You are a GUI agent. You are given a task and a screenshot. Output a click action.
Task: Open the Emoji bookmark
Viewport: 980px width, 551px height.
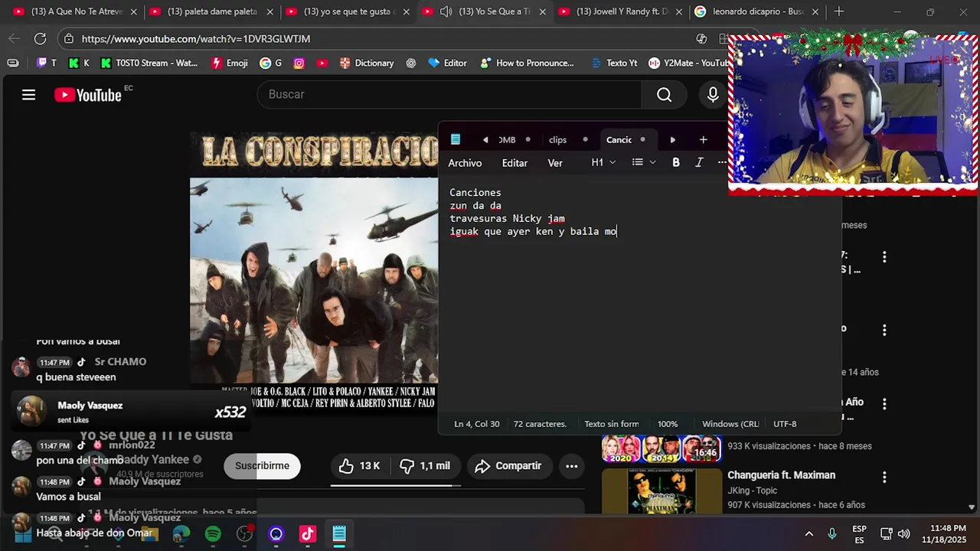coord(230,63)
